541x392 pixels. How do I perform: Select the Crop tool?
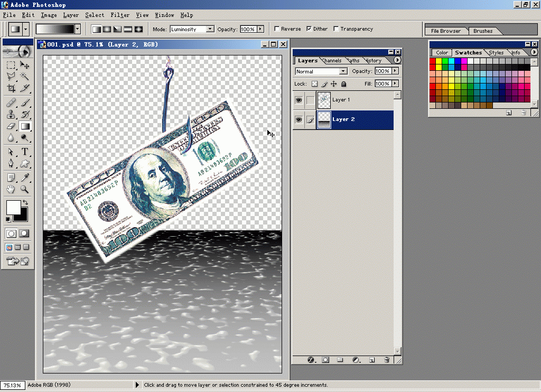11,88
